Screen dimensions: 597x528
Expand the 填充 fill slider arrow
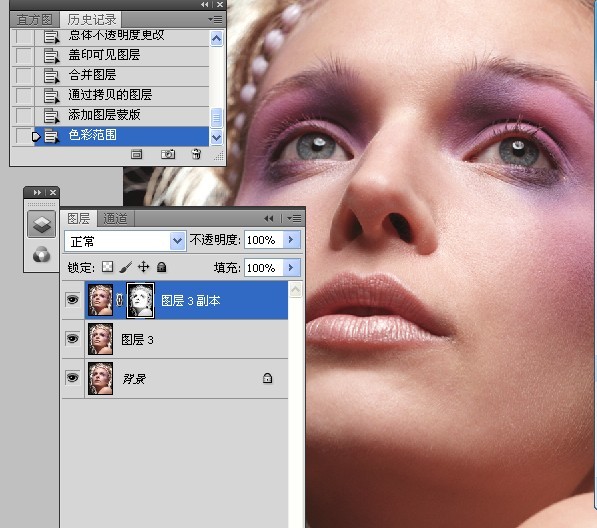tap(291, 268)
